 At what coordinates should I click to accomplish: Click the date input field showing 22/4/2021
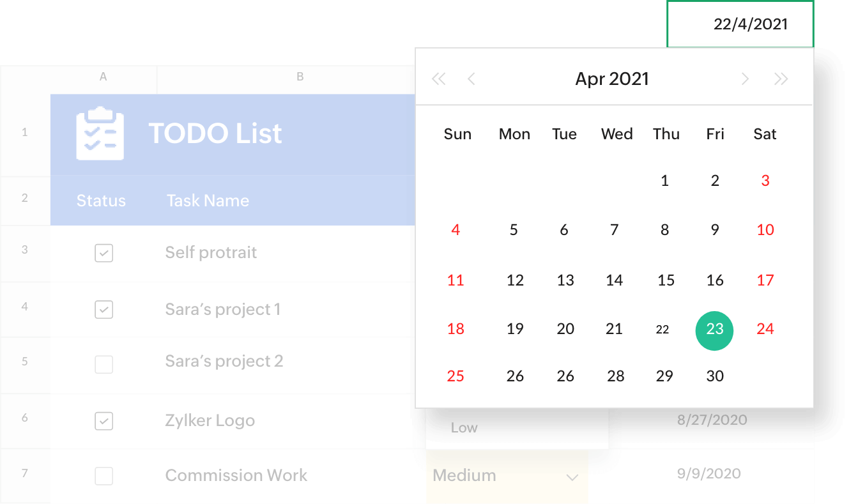pos(740,24)
